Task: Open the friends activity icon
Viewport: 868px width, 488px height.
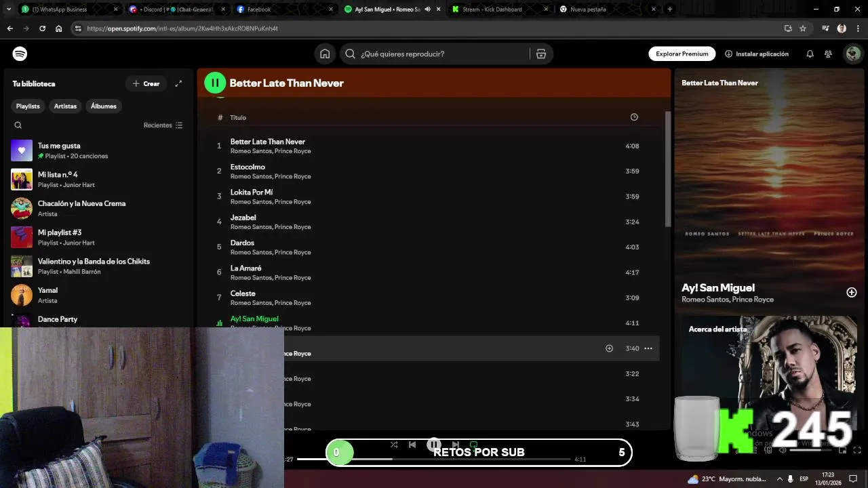Action: 828,54
